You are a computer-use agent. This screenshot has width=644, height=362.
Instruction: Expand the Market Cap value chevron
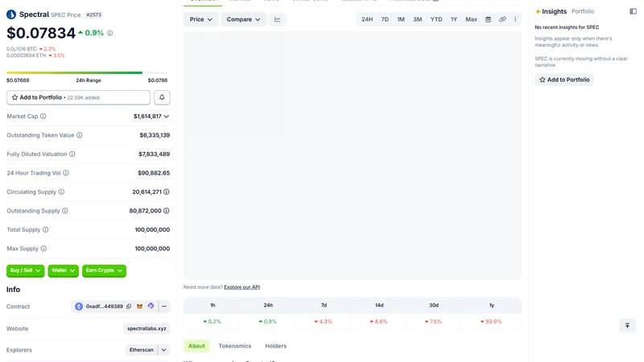167,117
